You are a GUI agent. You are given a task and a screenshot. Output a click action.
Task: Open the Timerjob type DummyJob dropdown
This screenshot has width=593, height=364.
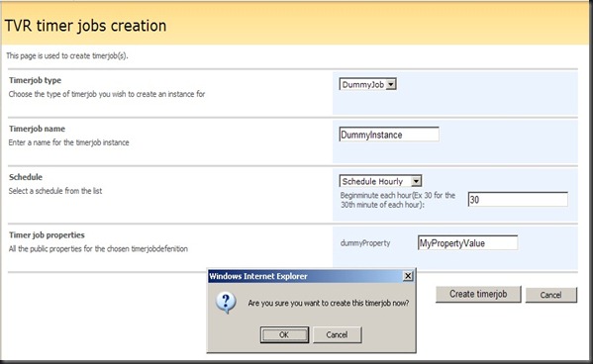pos(367,84)
